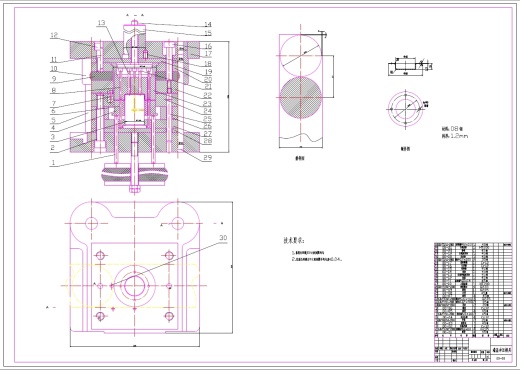520x370 pixels.
Task: Select part callout number 14
Action: click(208, 24)
